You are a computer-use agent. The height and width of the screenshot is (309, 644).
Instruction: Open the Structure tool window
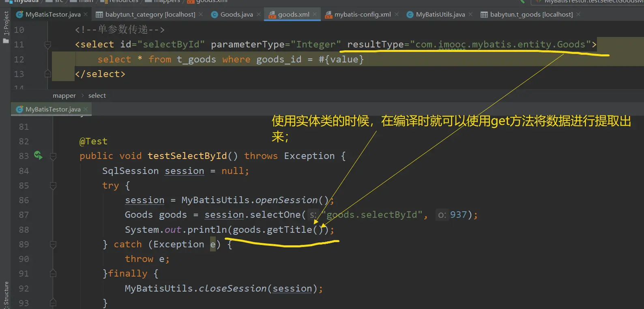tap(6, 295)
